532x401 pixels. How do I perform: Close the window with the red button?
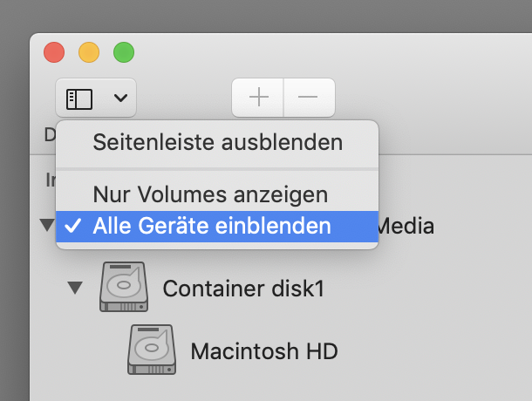pos(54,52)
